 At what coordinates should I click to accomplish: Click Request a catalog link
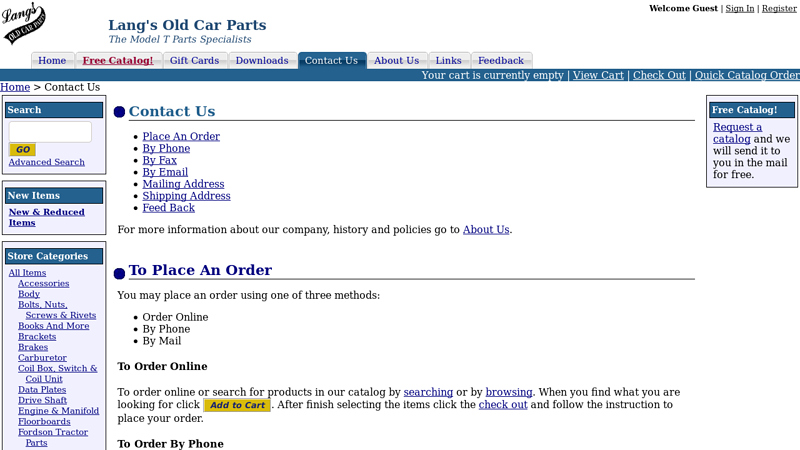pyautogui.click(x=737, y=133)
